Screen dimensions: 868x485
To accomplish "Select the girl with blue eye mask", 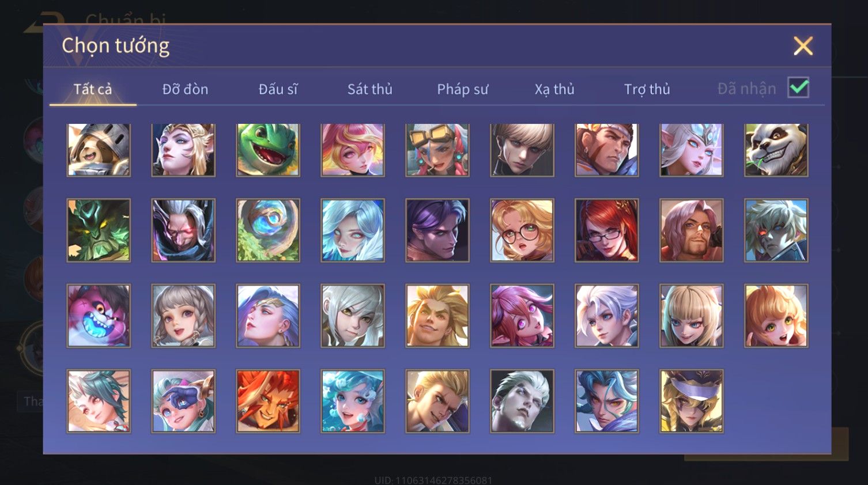I will (x=183, y=401).
